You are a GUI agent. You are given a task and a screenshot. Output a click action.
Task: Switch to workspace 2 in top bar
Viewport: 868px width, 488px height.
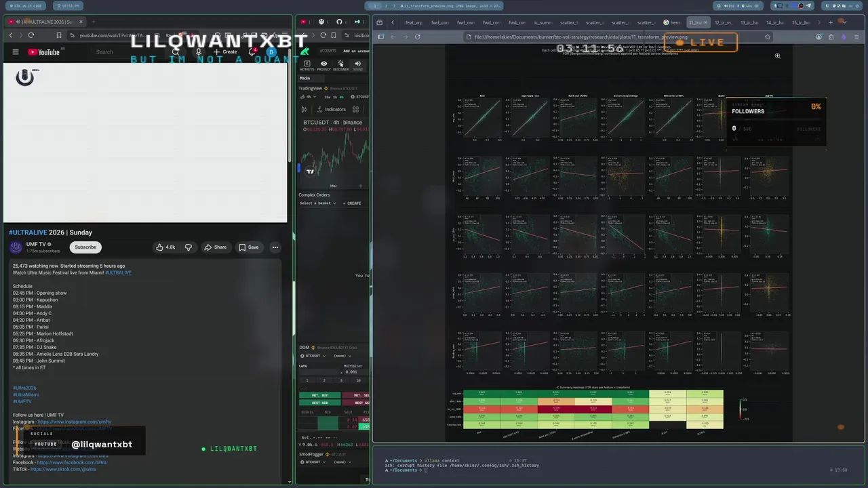(x=385, y=5)
